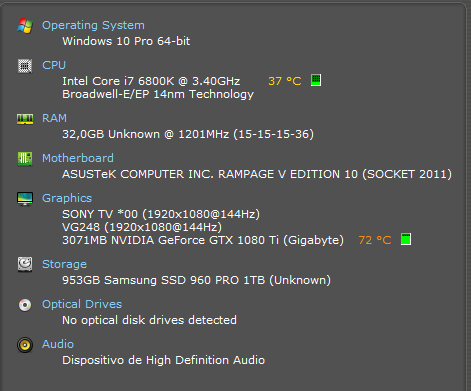The width and height of the screenshot is (471, 391).
Task: Click the Windows logo Operating System icon
Action: [x=25, y=26]
